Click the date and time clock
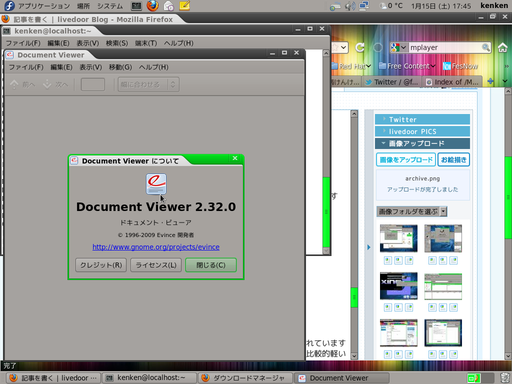Screen dimensions: 512x384 (441, 6)
